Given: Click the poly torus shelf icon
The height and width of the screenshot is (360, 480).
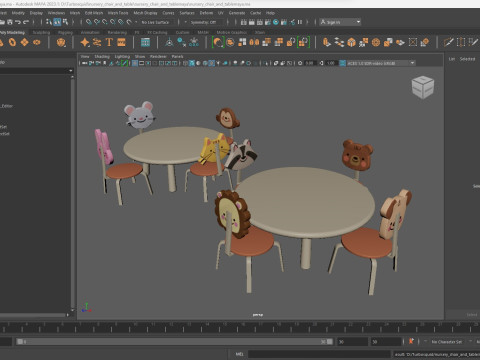Looking at the screenshot, I should (12, 42).
